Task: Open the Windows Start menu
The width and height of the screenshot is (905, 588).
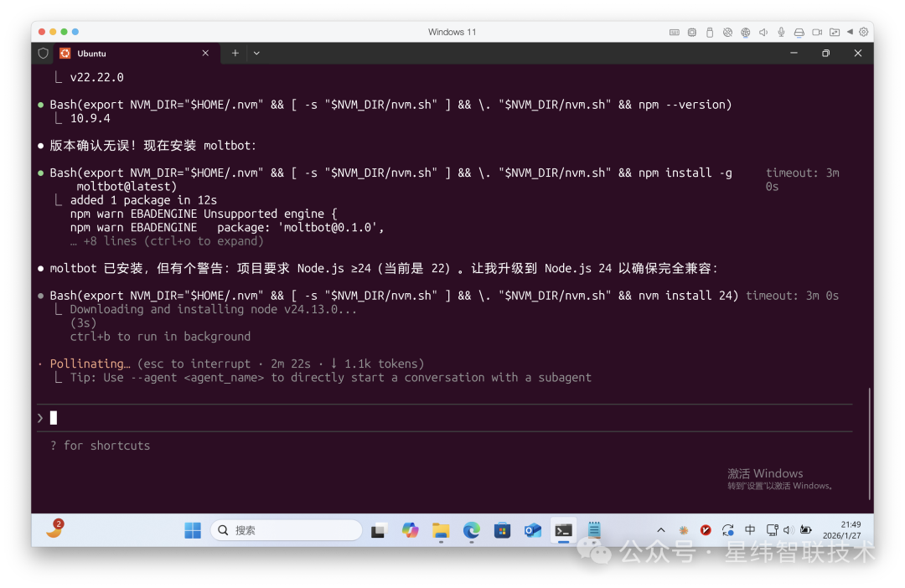Action: coord(193,530)
